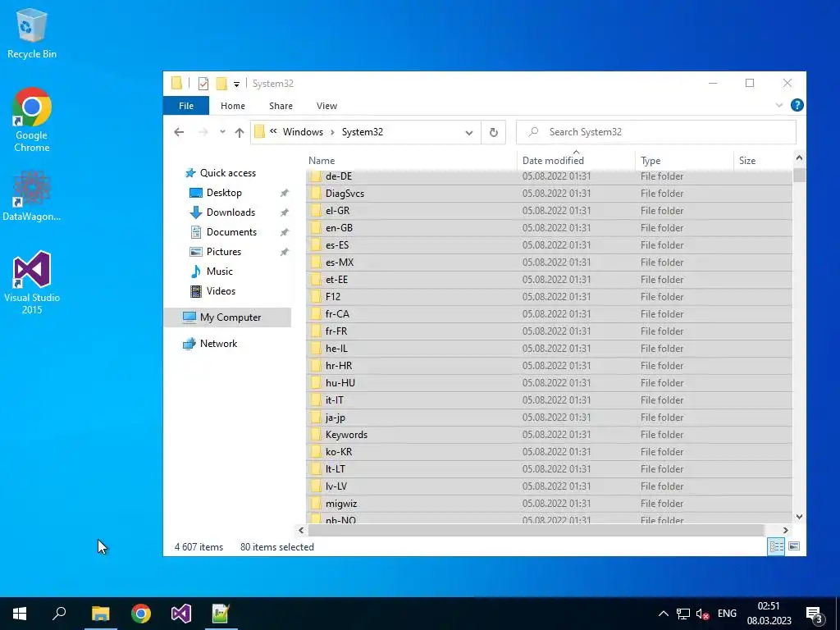Image resolution: width=840 pixels, height=630 pixels.
Task: Go back with the Back arrow
Action: click(179, 132)
